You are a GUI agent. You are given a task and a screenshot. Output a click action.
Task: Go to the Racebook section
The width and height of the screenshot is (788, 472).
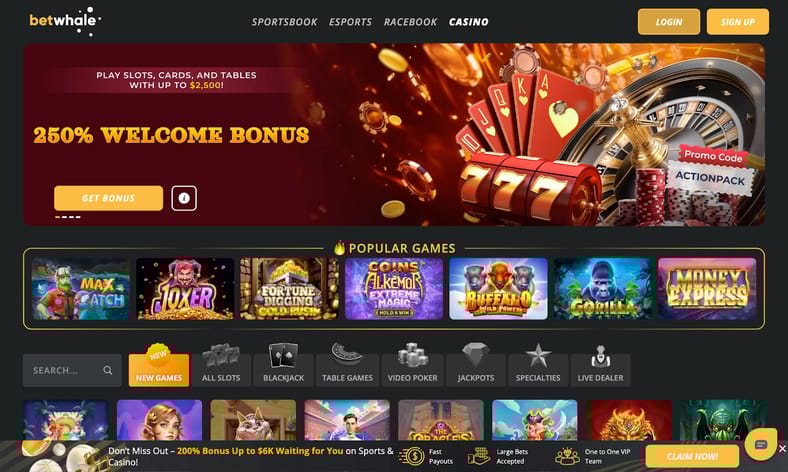tap(410, 22)
